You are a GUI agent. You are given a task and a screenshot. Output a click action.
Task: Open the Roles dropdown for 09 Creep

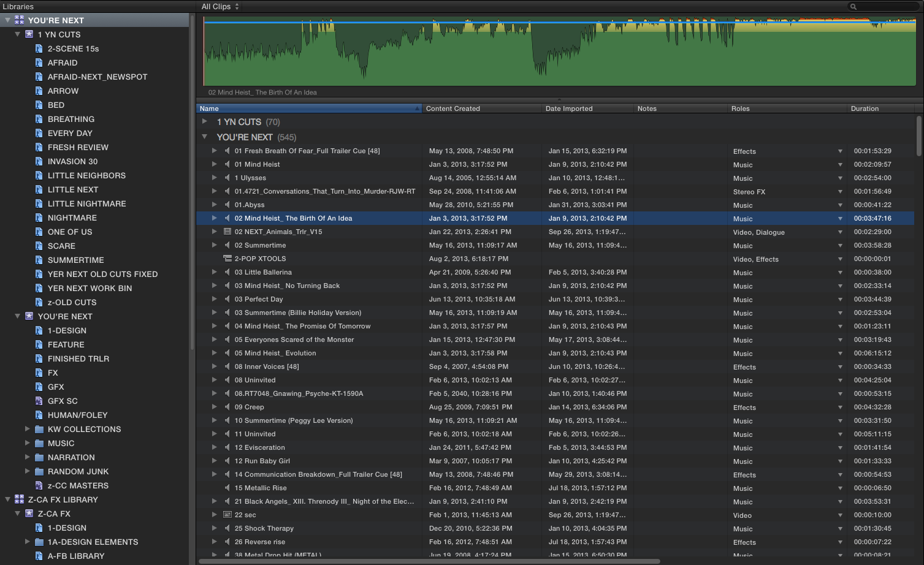point(840,408)
